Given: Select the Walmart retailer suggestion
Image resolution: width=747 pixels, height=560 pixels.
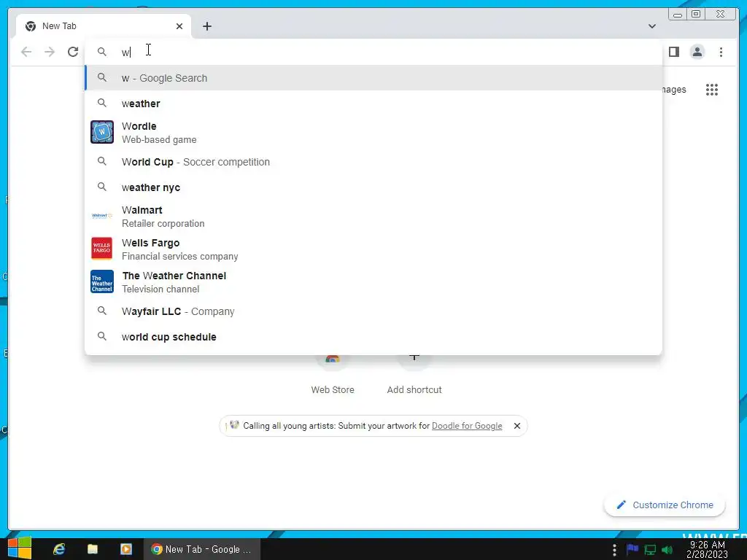Looking at the screenshot, I should (x=373, y=216).
